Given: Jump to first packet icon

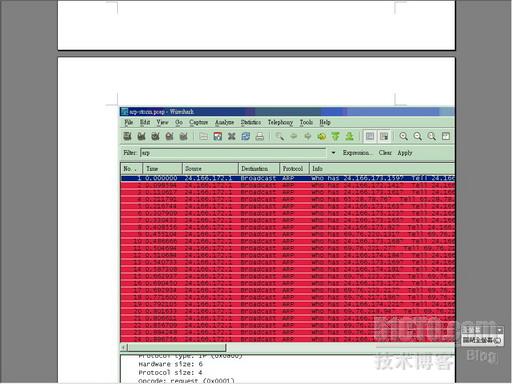Looking at the screenshot, I should 335,136.
